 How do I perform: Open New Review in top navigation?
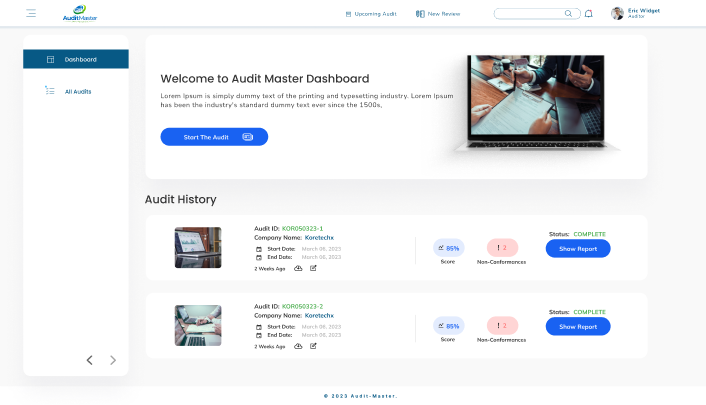tap(438, 14)
